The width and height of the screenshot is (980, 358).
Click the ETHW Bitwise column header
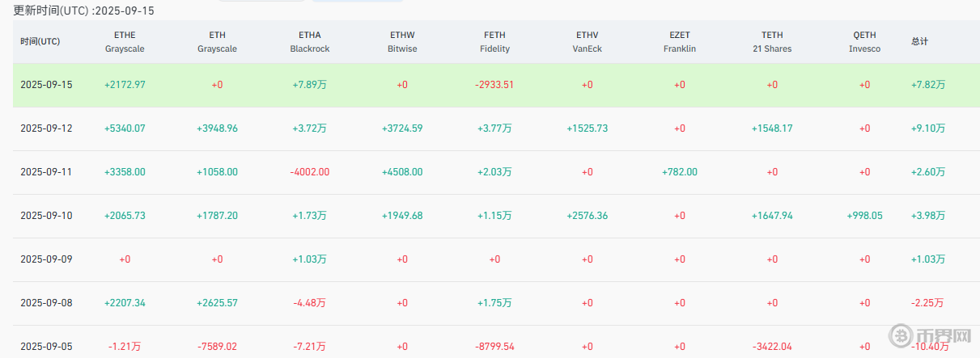[401, 42]
